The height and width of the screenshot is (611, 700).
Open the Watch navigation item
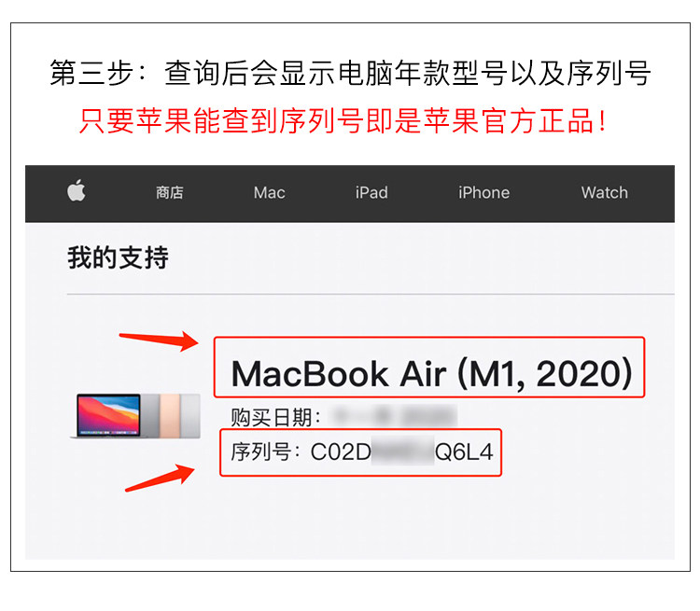click(605, 193)
